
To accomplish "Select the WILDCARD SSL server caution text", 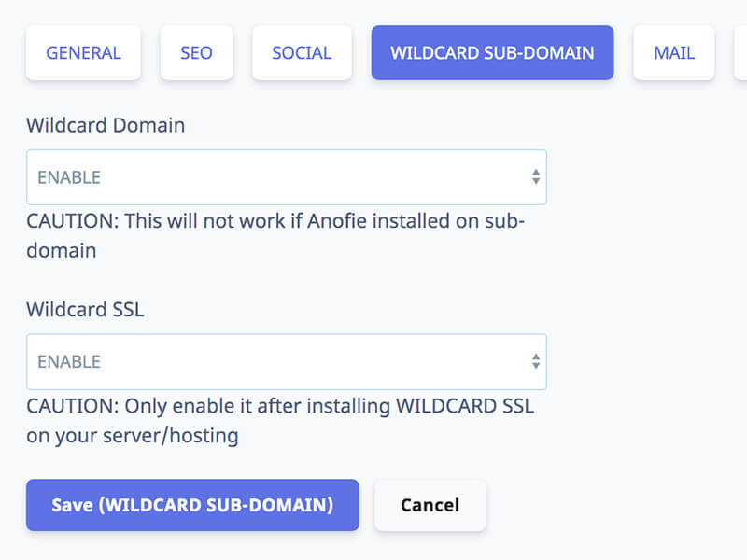I will point(280,421).
